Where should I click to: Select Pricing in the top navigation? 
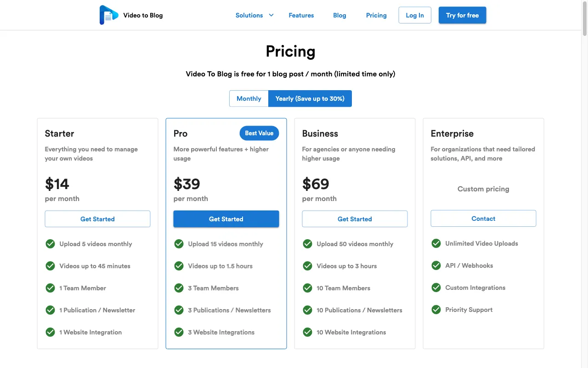(x=376, y=15)
